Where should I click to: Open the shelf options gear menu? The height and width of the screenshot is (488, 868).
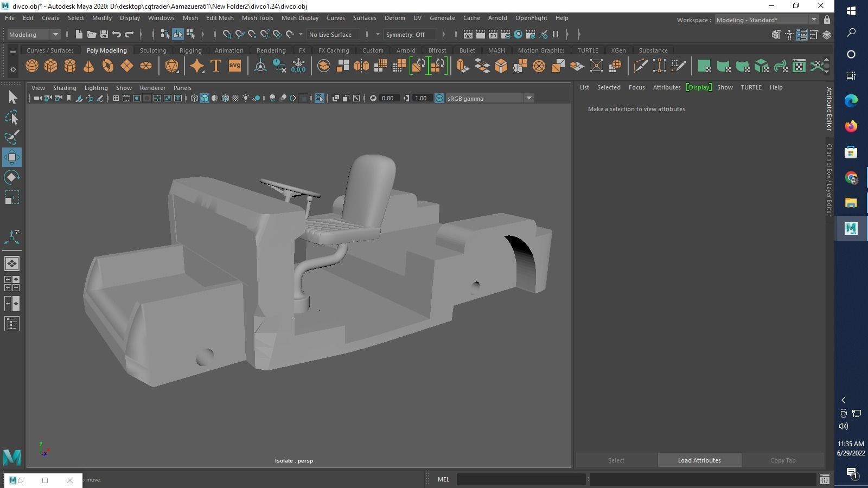click(13, 69)
